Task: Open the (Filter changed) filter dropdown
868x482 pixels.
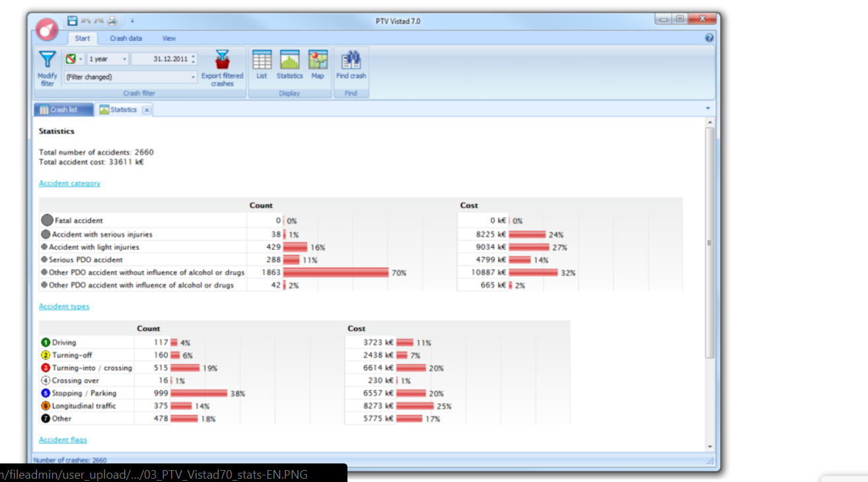Action: pyautogui.click(x=131, y=77)
